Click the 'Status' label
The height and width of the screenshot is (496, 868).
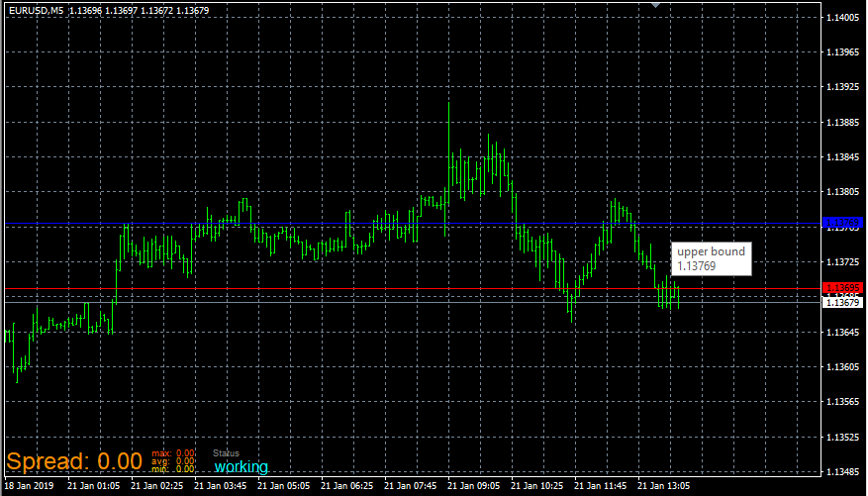226,453
